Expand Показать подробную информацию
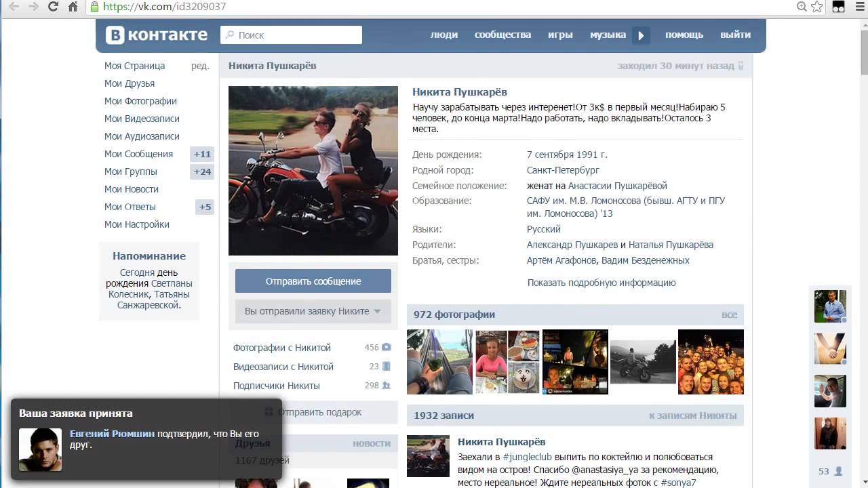Screen dimensions: 868x488 601,283
